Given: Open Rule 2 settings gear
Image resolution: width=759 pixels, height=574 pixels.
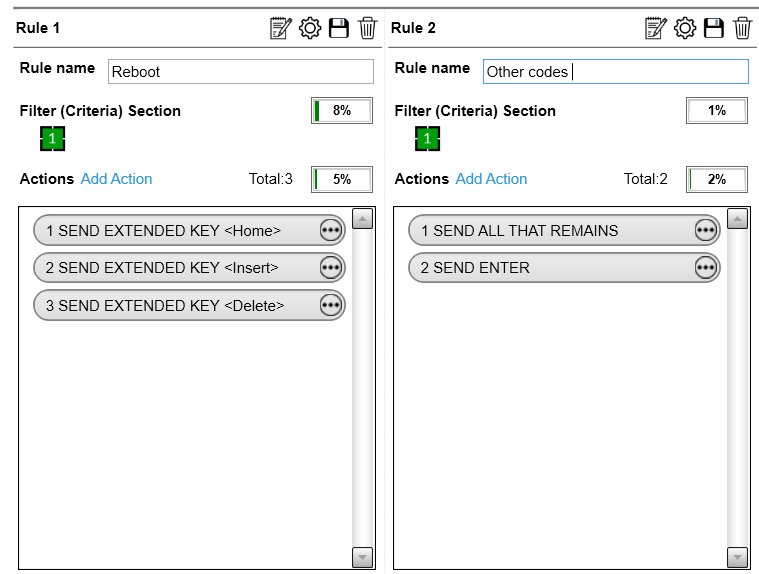Looking at the screenshot, I should click(685, 28).
